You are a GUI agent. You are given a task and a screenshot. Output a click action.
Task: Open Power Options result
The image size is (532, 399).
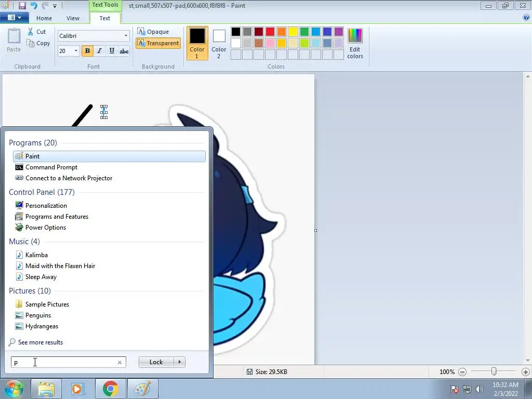(x=109, y=228)
